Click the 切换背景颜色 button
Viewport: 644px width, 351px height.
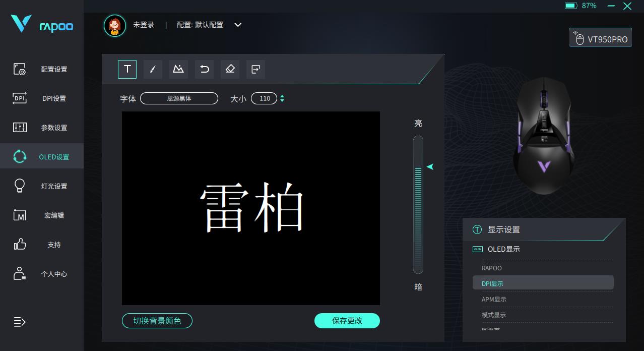[x=157, y=321]
